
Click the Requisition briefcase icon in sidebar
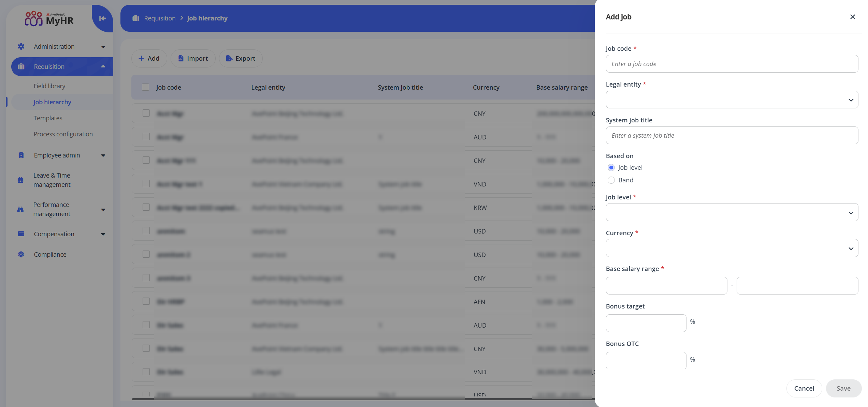click(21, 66)
